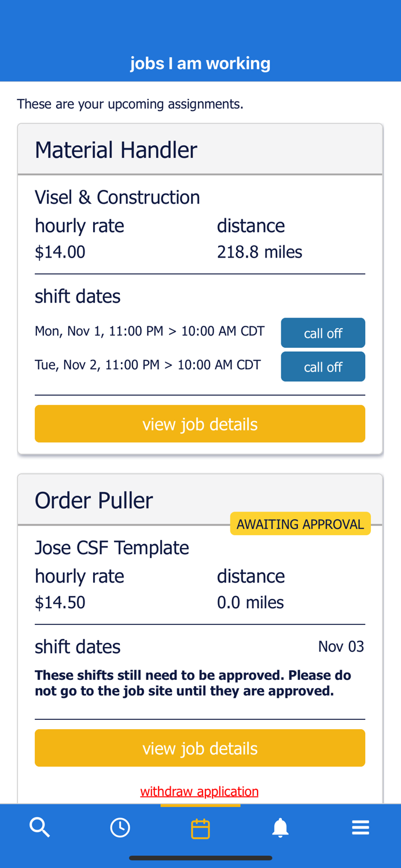The image size is (401, 868).
Task: Click the 218.8 miles distance value
Action: 259,252
